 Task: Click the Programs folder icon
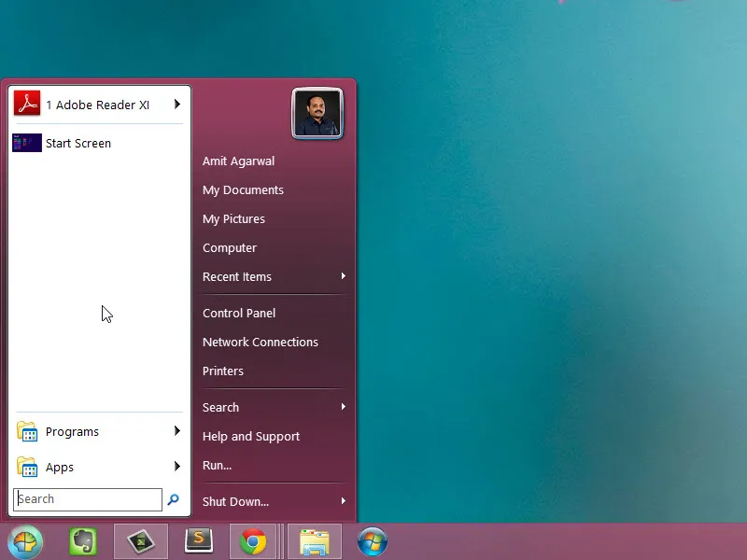coord(25,431)
